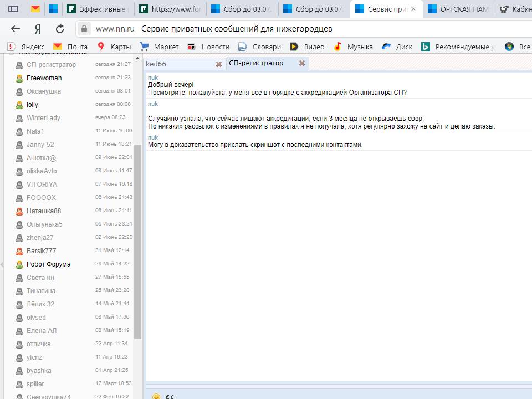Select contact Barsik777

pyautogui.click(x=42, y=251)
